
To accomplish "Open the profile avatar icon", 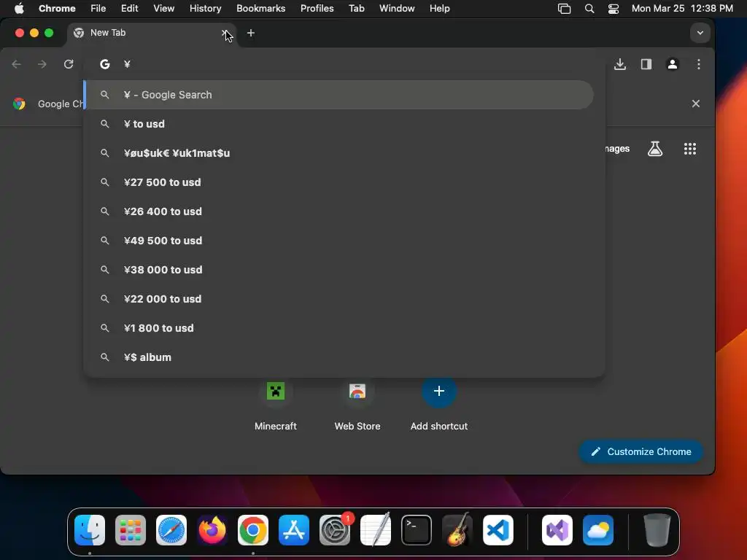I will coord(672,64).
